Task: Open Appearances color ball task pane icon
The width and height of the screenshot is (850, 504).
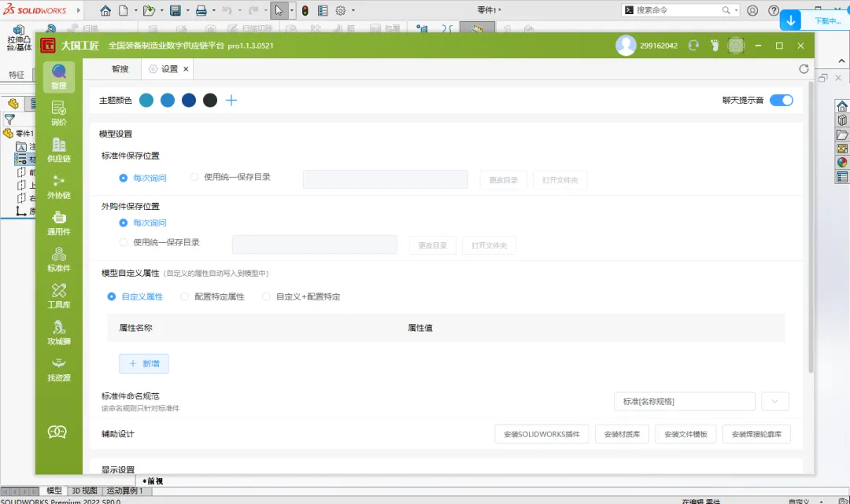Action: click(842, 163)
